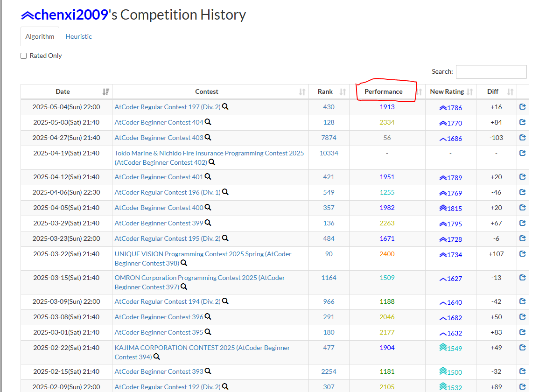Sort table by the Performance column header

tap(384, 91)
